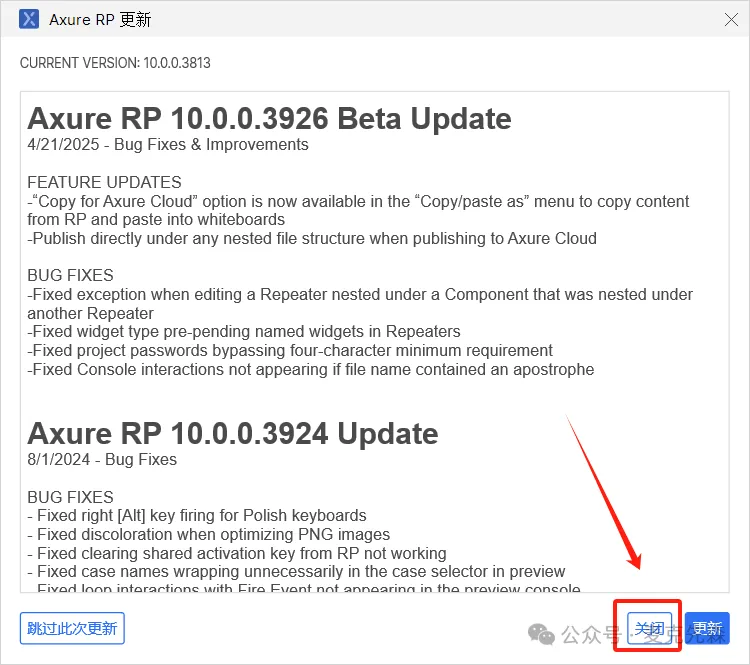The width and height of the screenshot is (750, 665).
Task: Click the FEATURE UPDATES section label
Action: point(104,183)
